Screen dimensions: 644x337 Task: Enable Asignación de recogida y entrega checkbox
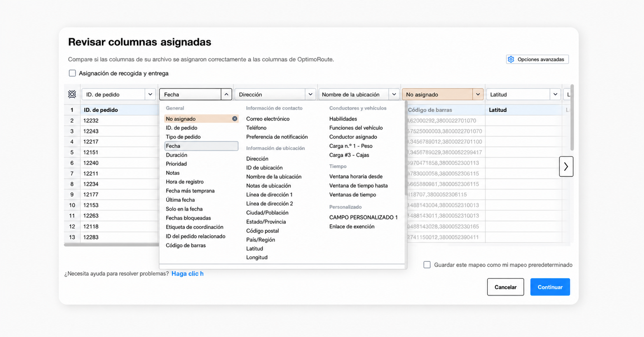(x=72, y=73)
